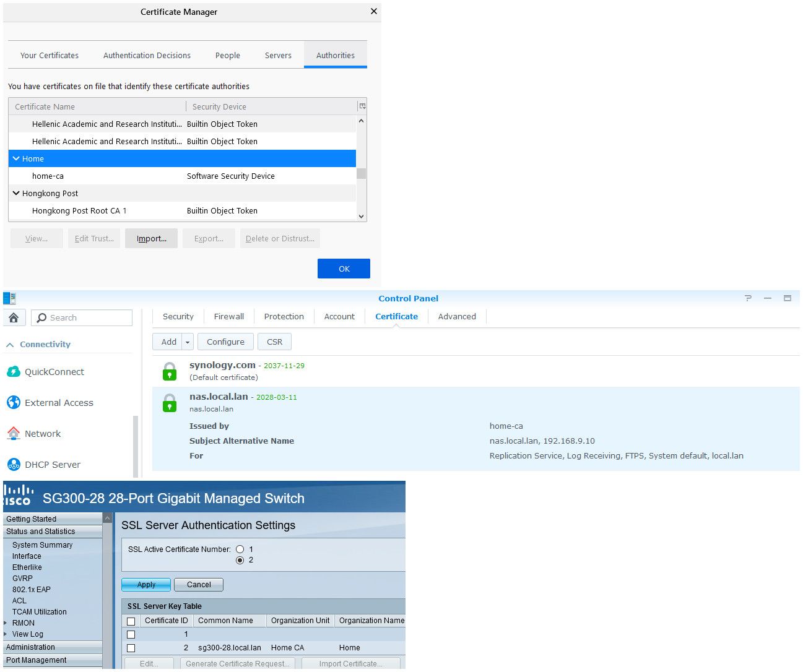Select the home-ca certificate row
The image size is (803, 672).
pyautogui.click(x=182, y=176)
